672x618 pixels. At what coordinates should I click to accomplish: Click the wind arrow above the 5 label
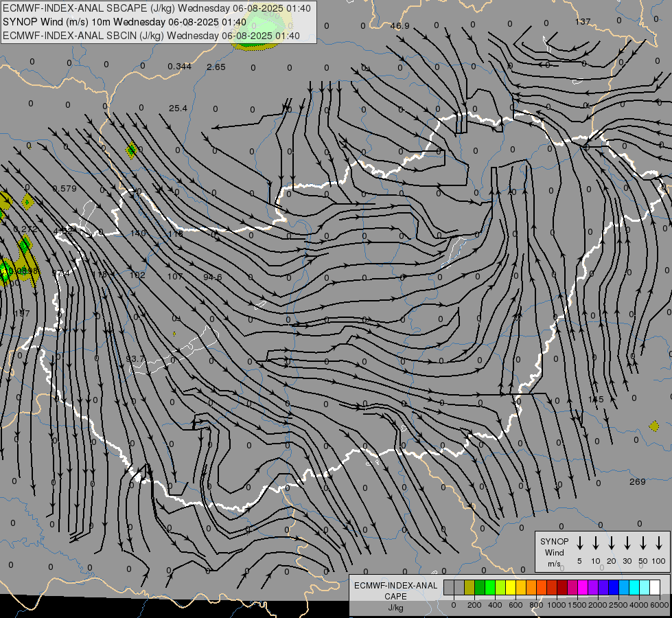579,543
